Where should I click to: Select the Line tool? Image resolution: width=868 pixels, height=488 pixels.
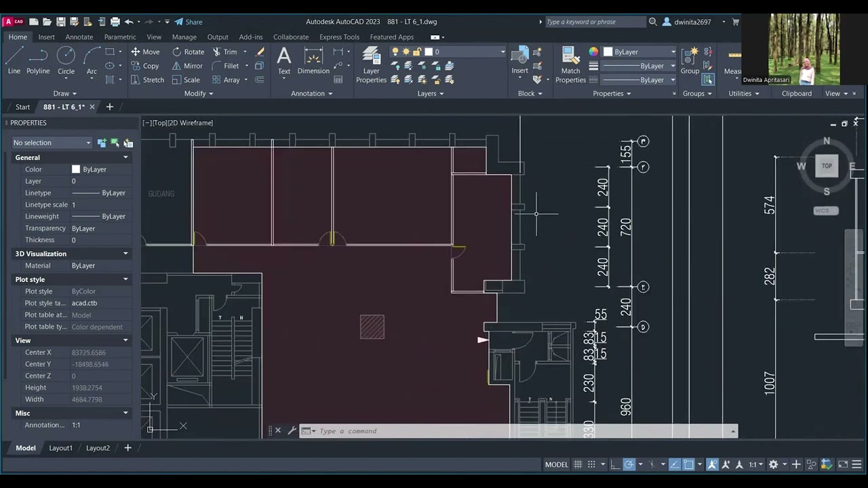coord(14,60)
